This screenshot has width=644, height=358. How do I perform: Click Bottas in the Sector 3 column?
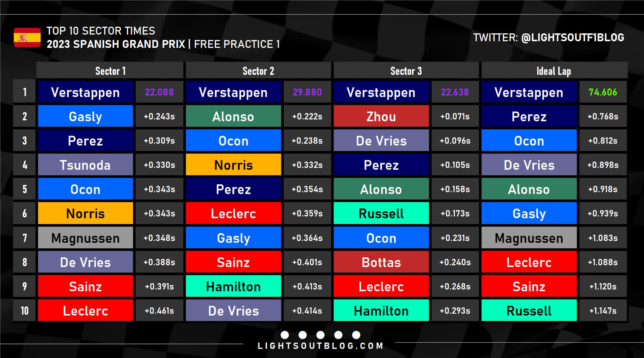(x=381, y=262)
